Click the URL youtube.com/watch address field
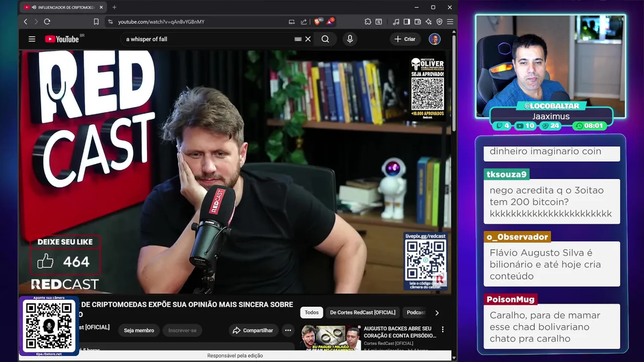Screen dimensions: 644x362 (x=161, y=22)
